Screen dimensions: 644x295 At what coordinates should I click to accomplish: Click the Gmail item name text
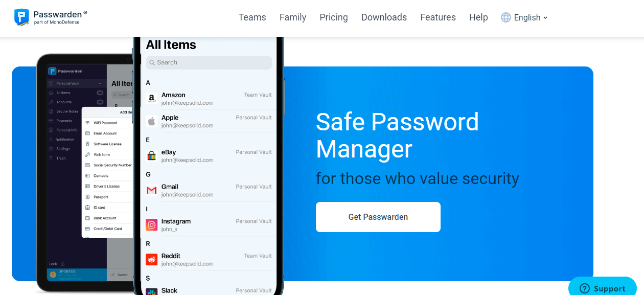coord(170,187)
